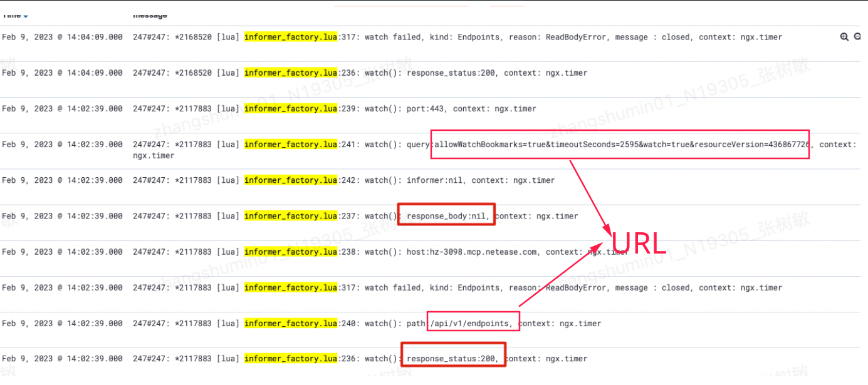This screenshot has width=868, height=385.
Task: Click the red-boxed response_body:nil value
Action: 447,215
